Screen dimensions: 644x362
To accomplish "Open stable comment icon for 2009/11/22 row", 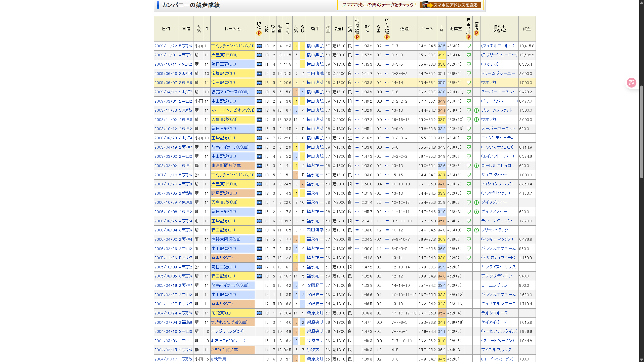I will 468,46.
